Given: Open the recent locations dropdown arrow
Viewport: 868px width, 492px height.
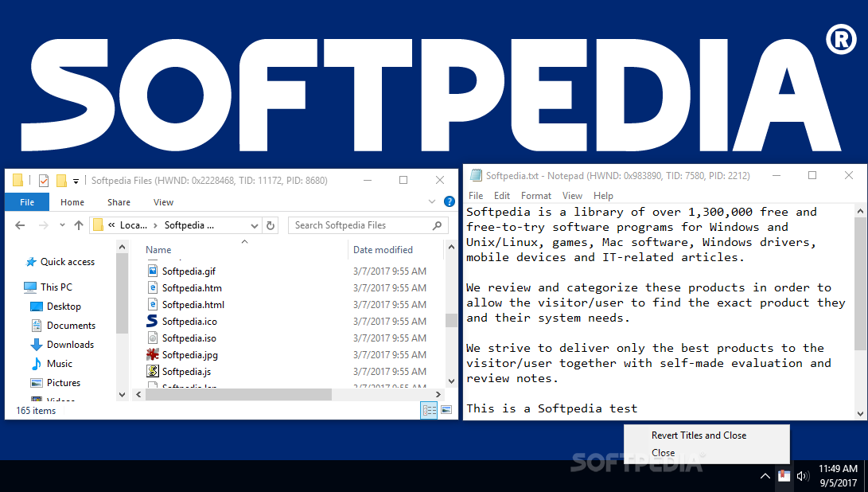Looking at the screenshot, I should [x=62, y=225].
